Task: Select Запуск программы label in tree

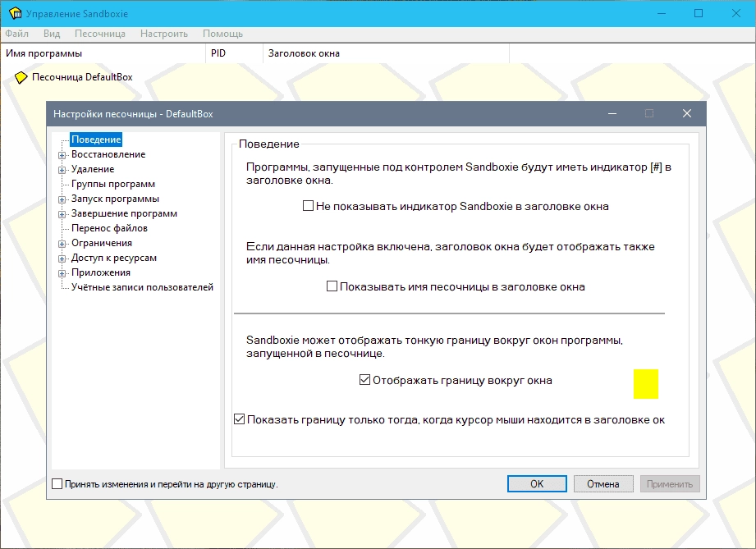Action: pos(115,199)
